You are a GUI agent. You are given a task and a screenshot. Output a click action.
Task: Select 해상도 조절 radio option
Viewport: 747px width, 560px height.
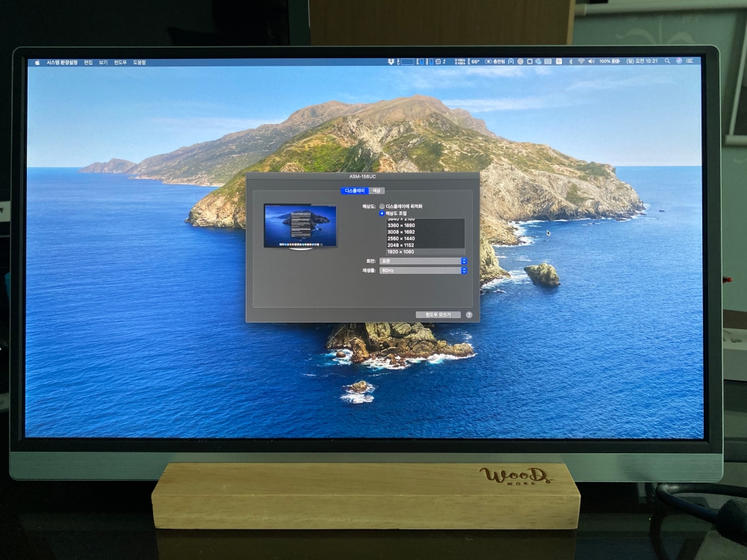coord(393,214)
